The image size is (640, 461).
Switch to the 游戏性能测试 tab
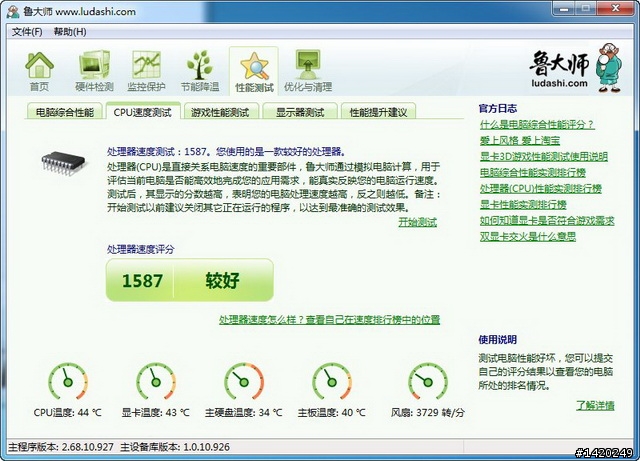pyautogui.click(x=220, y=112)
